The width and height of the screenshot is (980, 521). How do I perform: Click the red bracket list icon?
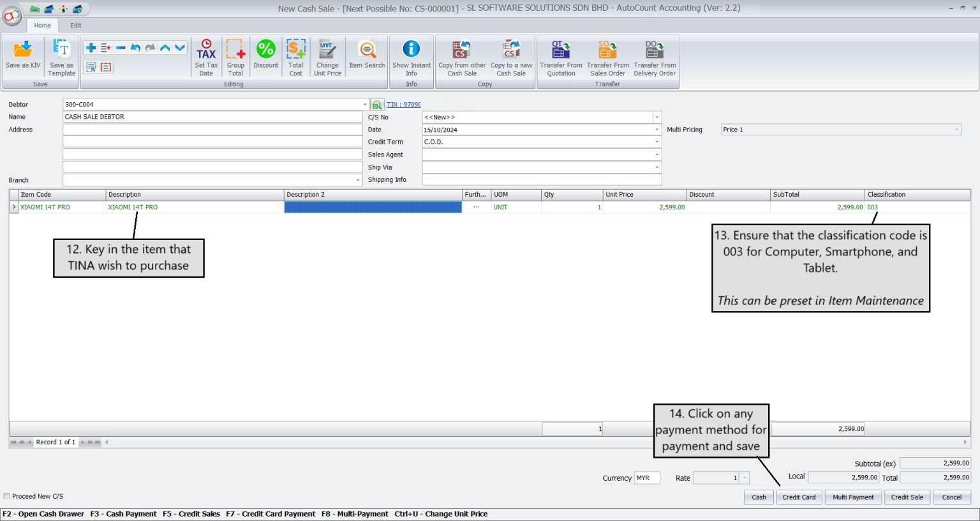coord(106,66)
